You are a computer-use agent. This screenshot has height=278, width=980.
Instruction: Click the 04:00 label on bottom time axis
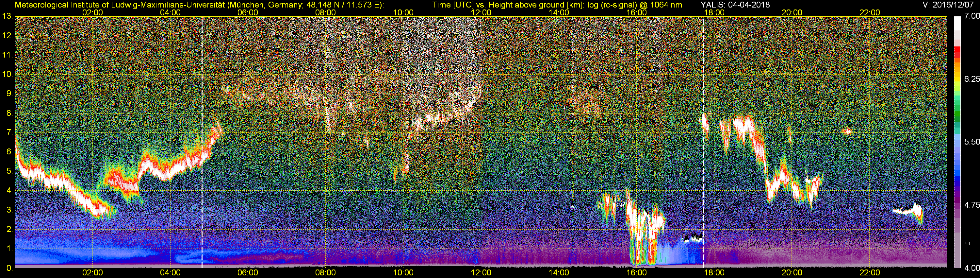tap(171, 273)
